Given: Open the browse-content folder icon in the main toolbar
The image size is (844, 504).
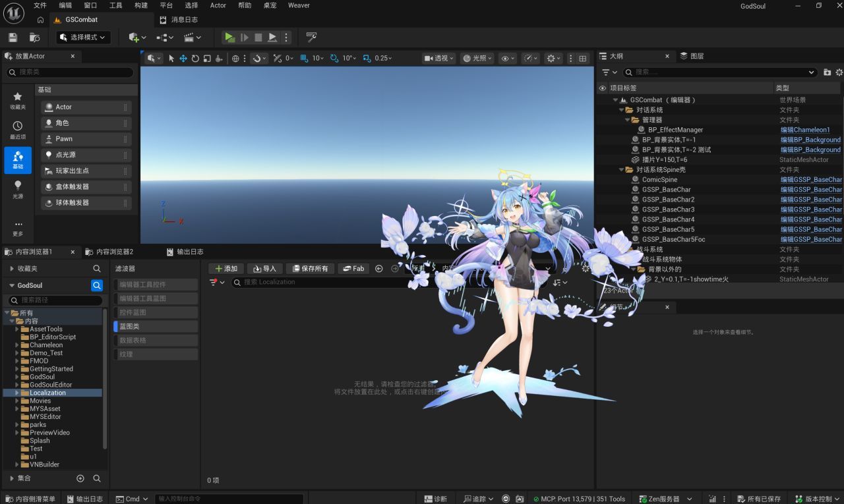Looking at the screenshot, I should [x=35, y=38].
